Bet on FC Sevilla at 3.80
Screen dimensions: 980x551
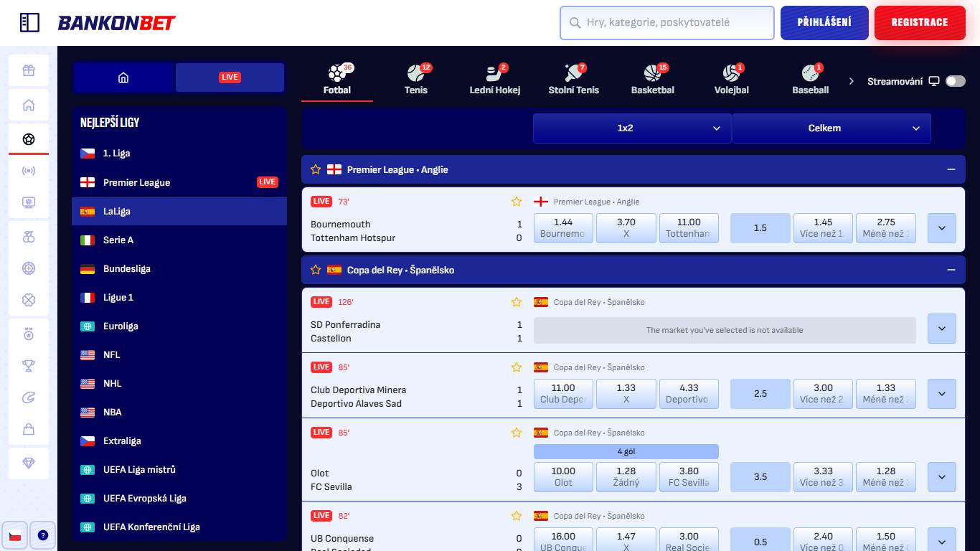[x=689, y=477]
